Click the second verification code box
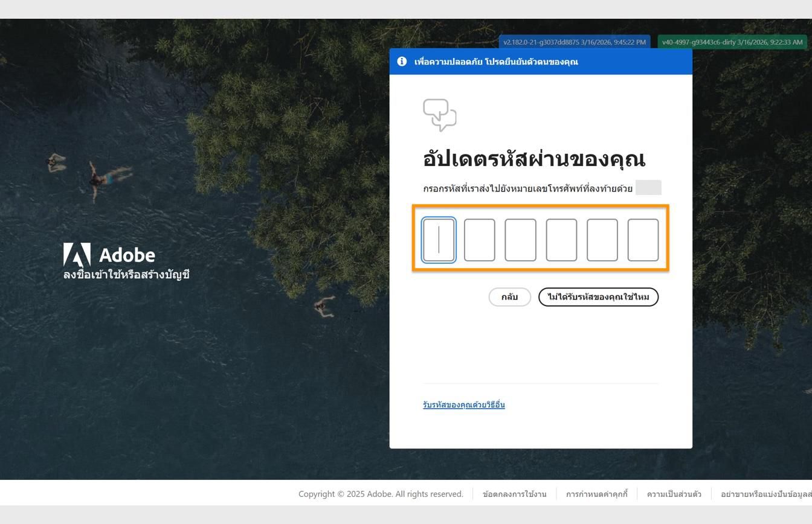The height and width of the screenshot is (524, 812). point(480,240)
